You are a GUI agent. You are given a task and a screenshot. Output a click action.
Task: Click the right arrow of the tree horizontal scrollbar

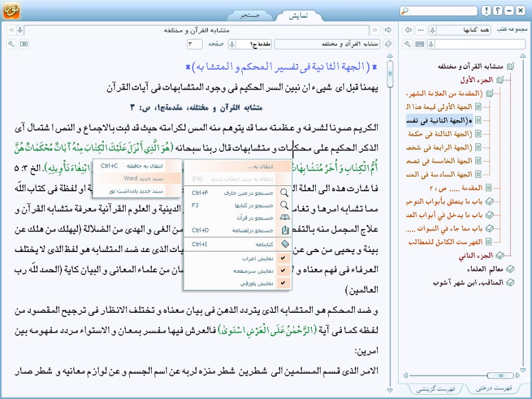coord(517,375)
